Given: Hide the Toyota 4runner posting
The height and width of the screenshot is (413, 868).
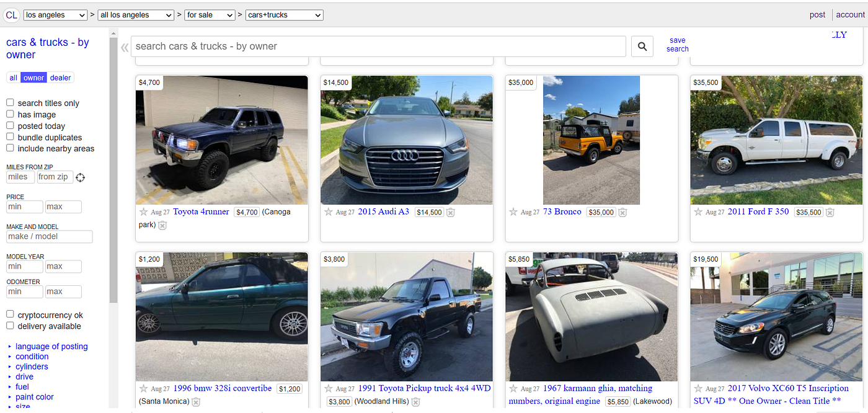Looking at the screenshot, I should tap(162, 225).
